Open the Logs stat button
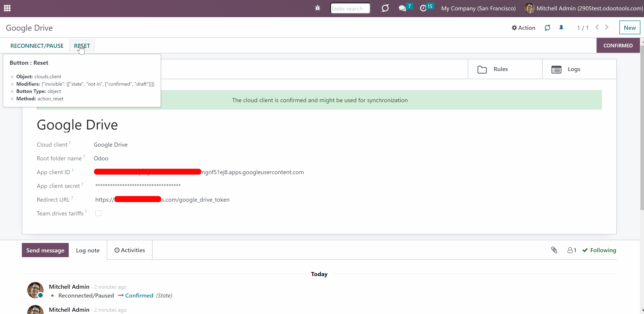 tap(579, 69)
